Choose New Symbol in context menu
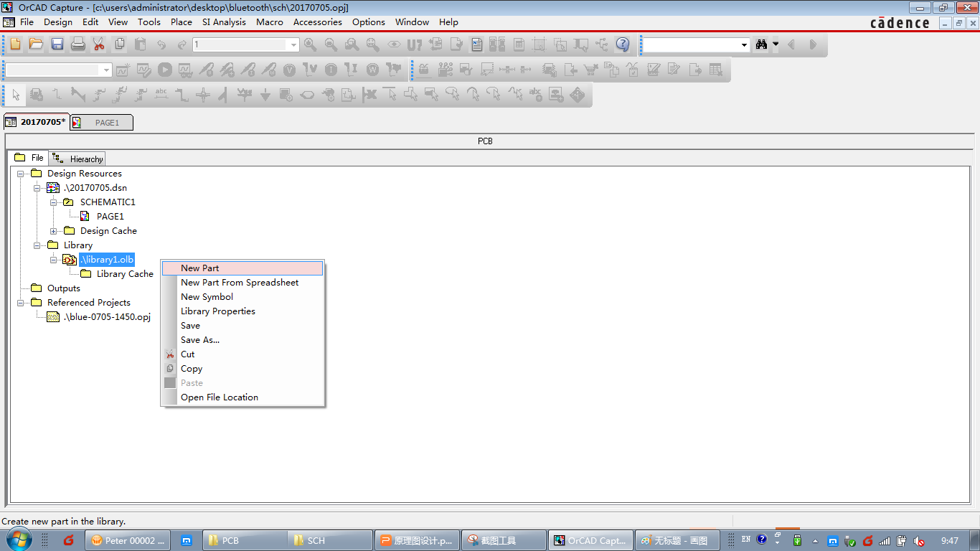This screenshot has width=980, height=551. [242, 297]
